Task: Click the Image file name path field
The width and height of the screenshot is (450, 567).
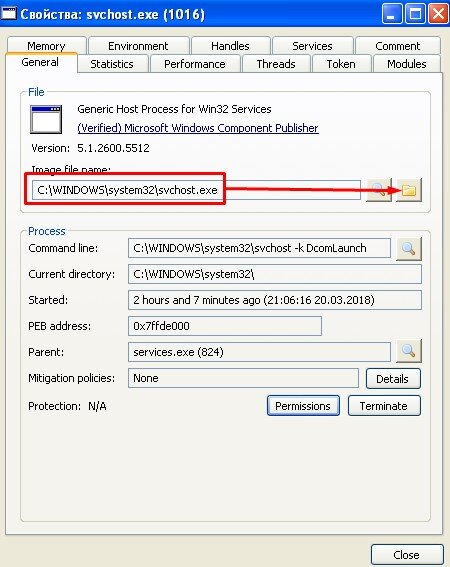Action: 196,190
